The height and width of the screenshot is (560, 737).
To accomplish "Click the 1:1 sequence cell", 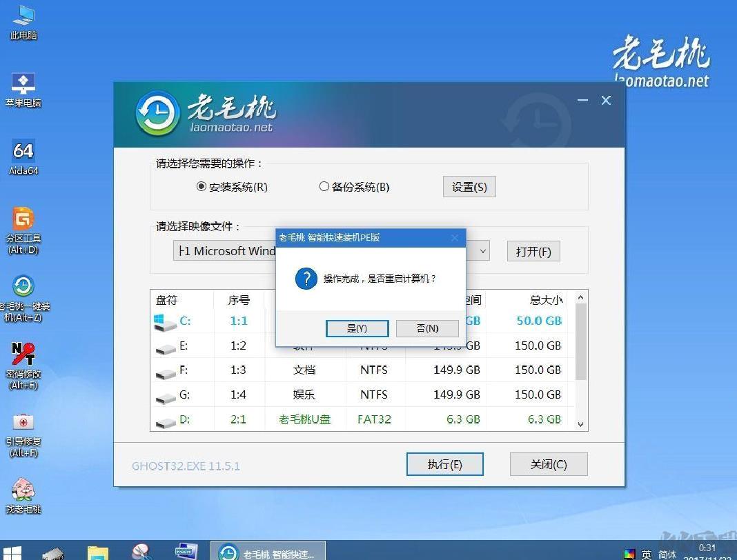I will point(239,321).
